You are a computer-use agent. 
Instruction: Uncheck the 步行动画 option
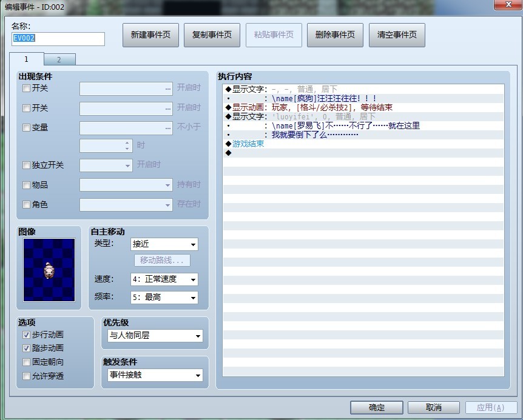(26, 335)
